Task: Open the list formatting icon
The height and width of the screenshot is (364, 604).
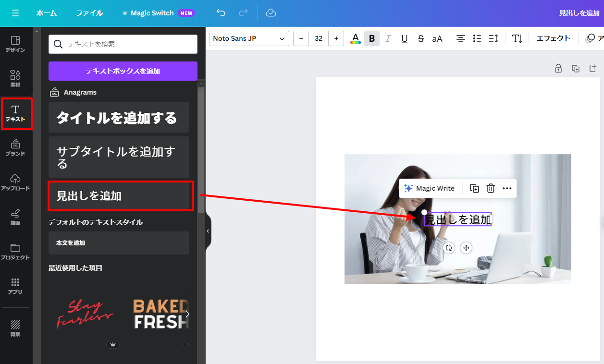Action: coord(477,38)
